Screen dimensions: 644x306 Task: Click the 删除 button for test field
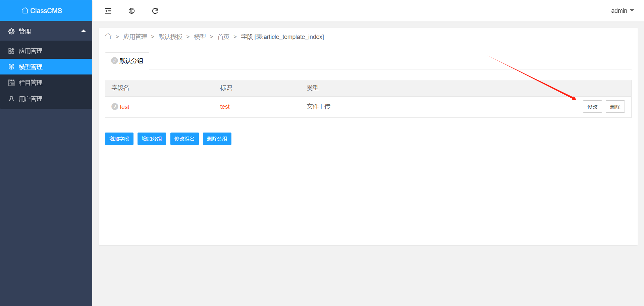point(615,107)
